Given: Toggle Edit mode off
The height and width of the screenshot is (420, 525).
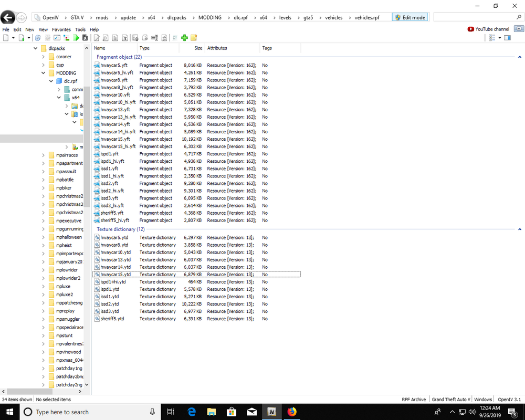Looking at the screenshot, I should coord(409,17).
